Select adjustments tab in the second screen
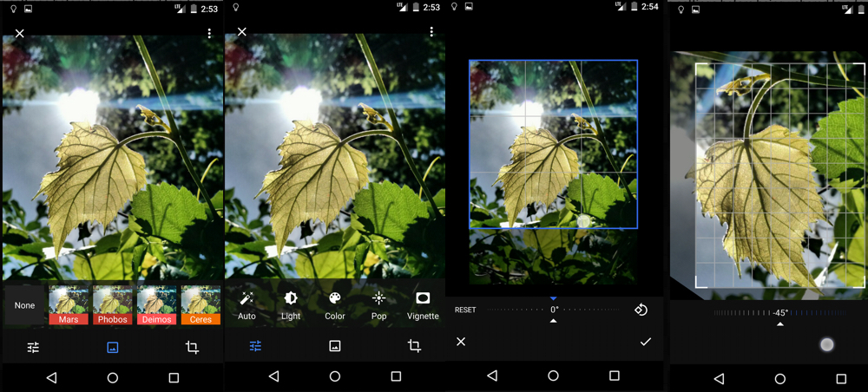868x392 pixels. tap(255, 346)
